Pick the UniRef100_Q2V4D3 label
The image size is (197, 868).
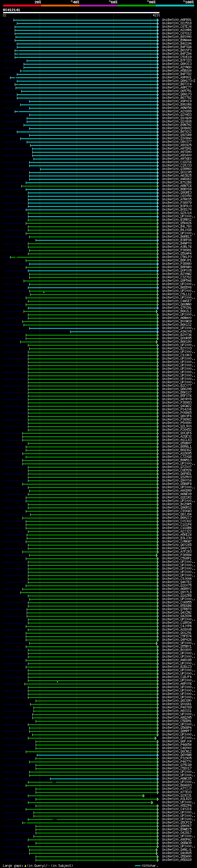pos(177,115)
